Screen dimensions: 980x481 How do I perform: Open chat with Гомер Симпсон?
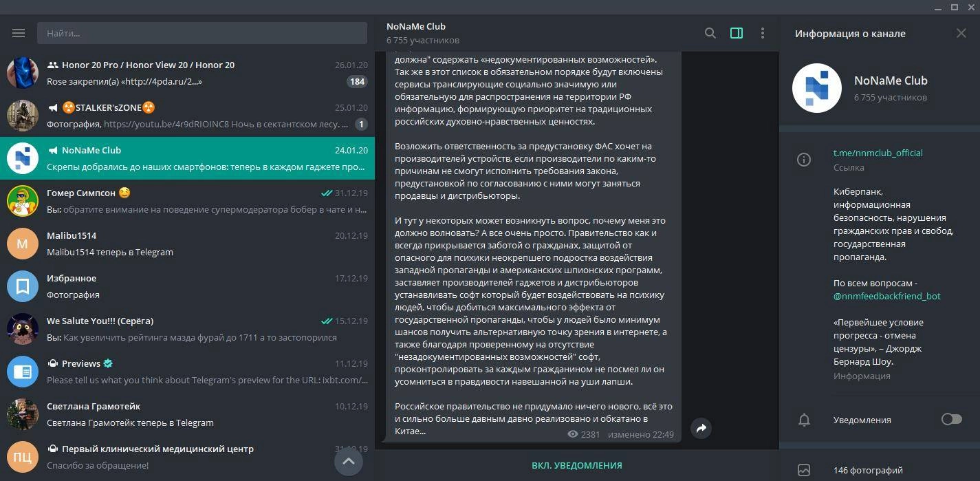tap(187, 201)
